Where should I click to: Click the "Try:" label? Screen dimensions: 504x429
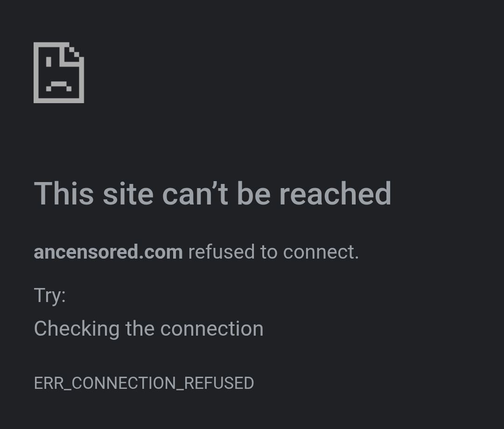tap(50, 295)
